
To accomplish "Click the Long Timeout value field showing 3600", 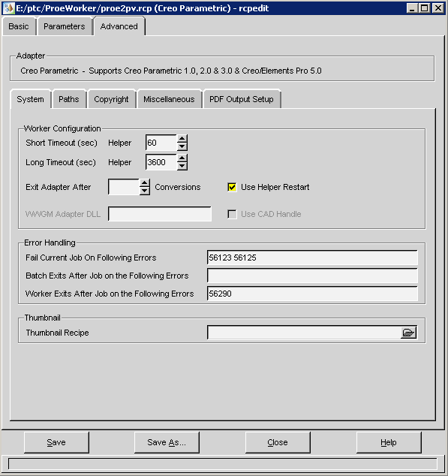I will (161, 162).
